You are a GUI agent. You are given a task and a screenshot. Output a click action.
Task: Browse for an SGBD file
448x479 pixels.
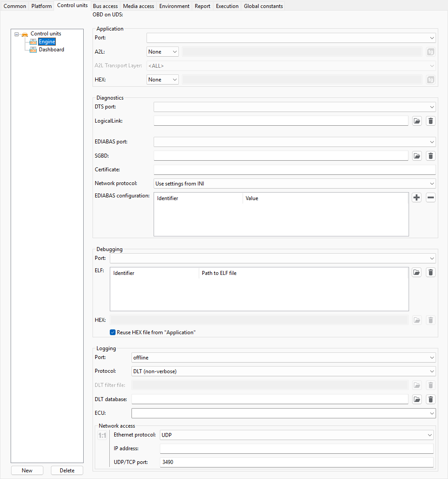tap(417, 156)
